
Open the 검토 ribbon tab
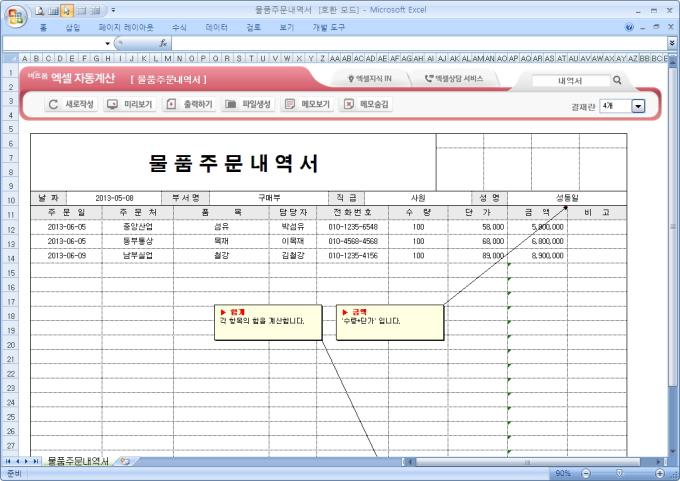point(254,27)
